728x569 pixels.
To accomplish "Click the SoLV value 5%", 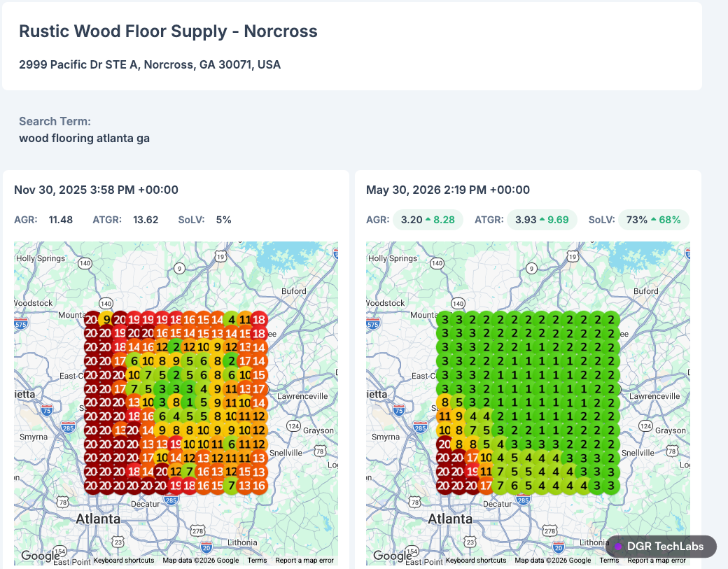I will point(224,220).
